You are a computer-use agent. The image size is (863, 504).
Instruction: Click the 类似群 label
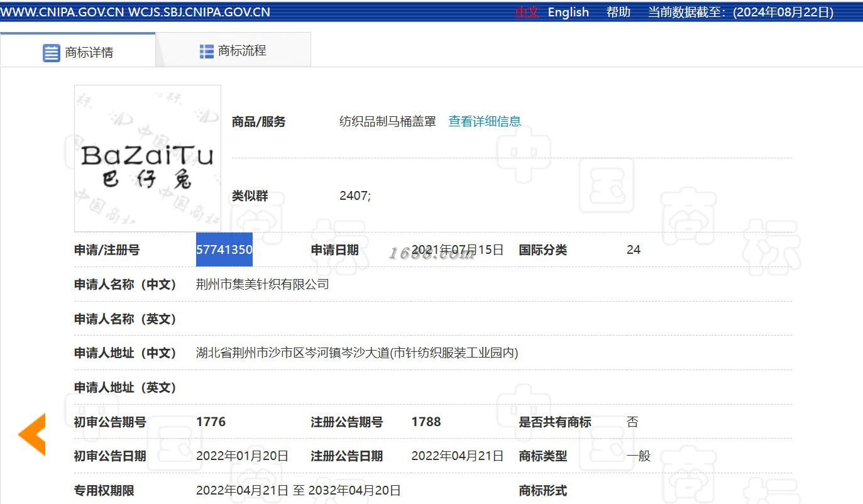(x=250, y=196)
